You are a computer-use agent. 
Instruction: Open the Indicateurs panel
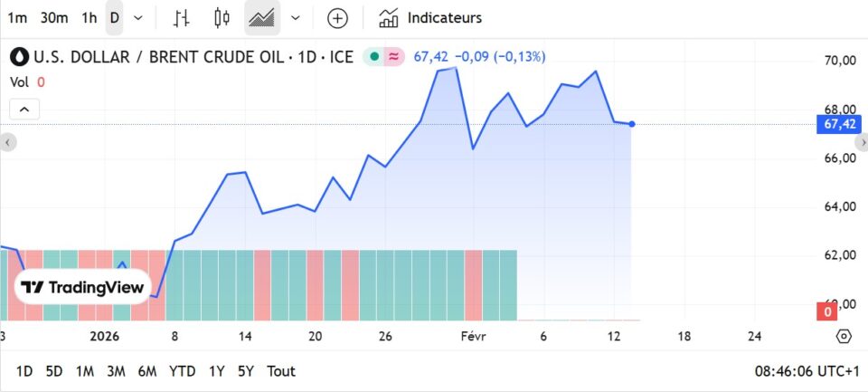point(430,18)
